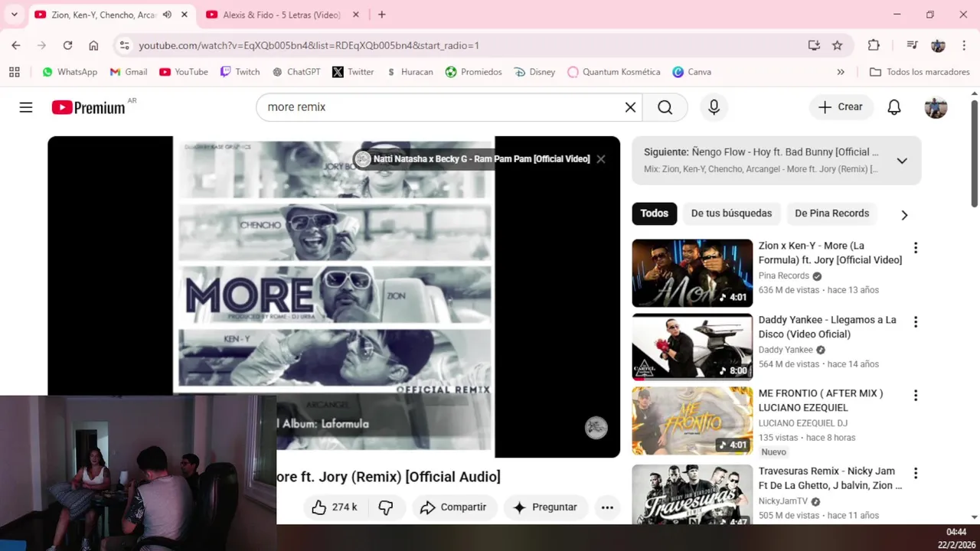
Task: Open options for Zion x Ken-Y More video
Action: click(915, 248)
